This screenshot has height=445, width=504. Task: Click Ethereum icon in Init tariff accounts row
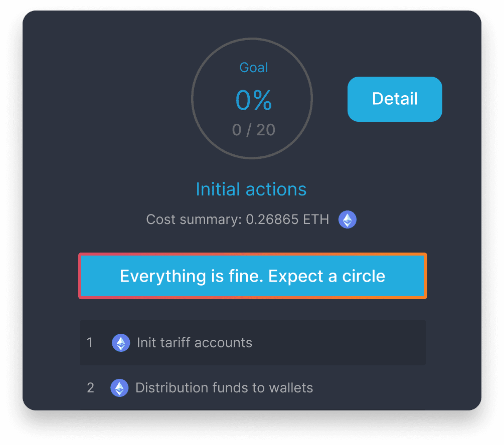coord(120,343)
